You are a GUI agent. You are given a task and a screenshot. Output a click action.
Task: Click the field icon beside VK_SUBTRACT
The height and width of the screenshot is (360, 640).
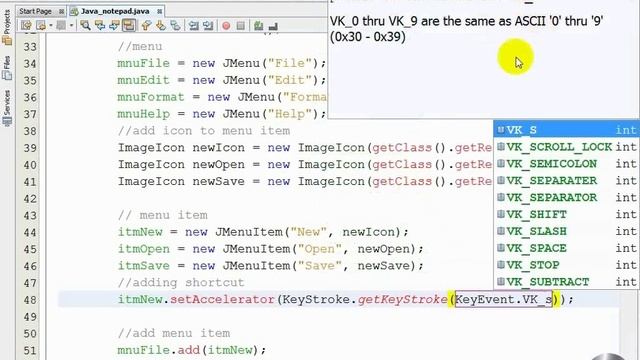click(x=501, y=282)
